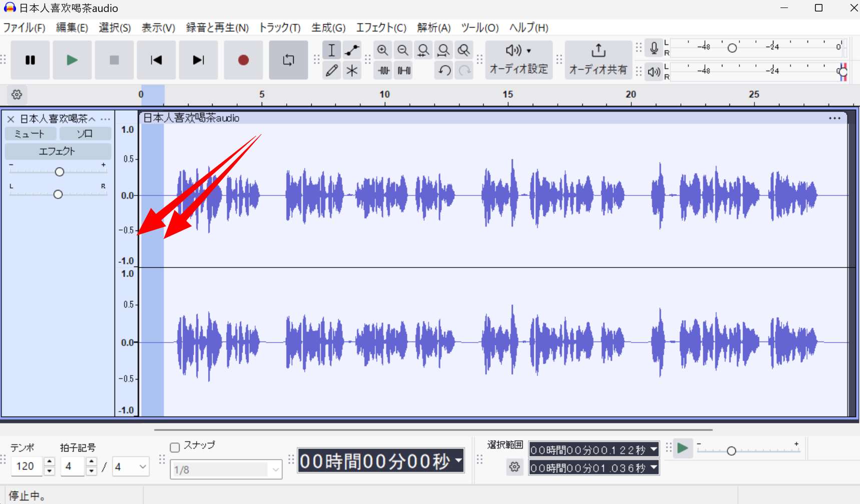
Task: Click Trim audio outside selection icon
Action: tap(384, 70)
